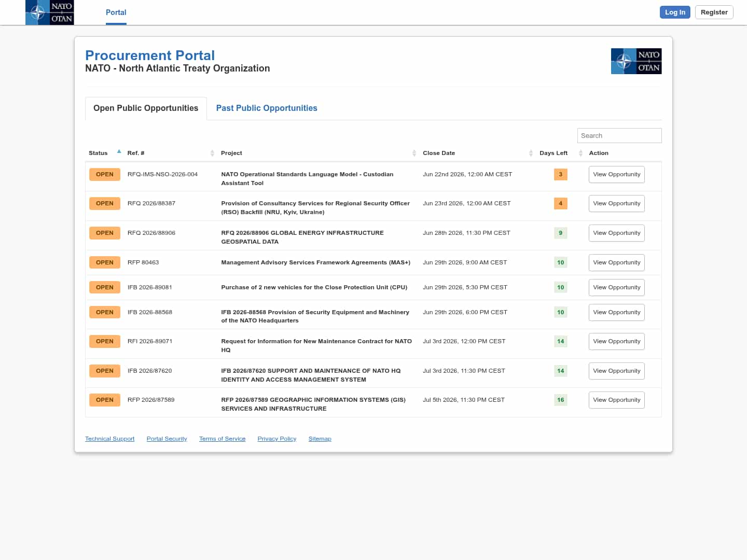Viewport: 747px width, 560px height.
Task: Click close date Jun 22nd 2026, 12:00 AM CEST
Action: click(467, 175)
